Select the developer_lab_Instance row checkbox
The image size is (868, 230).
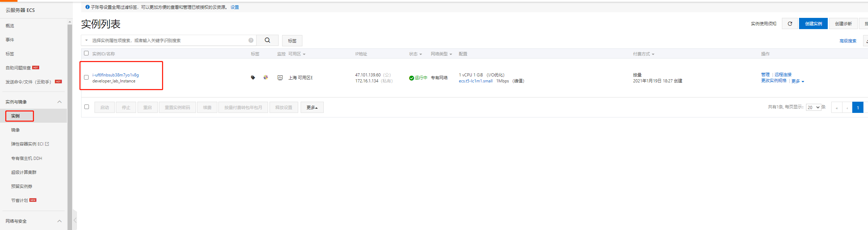pyautogui.click(x=86, y=77)
